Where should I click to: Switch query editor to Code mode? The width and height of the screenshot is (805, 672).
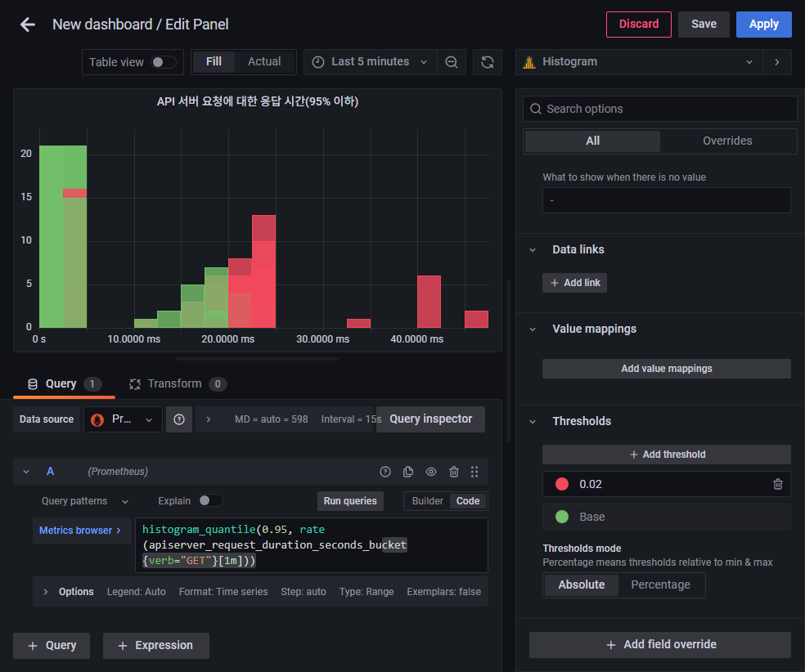coord(468,501)
